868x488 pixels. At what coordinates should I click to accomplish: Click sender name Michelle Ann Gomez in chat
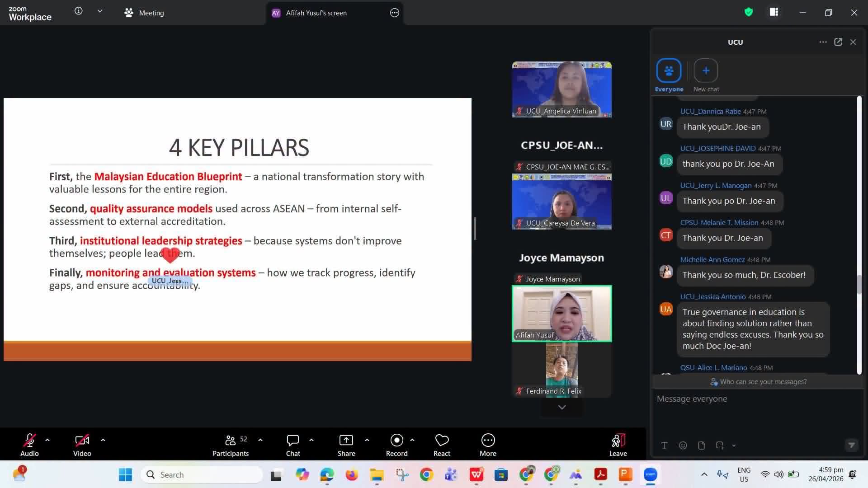point(712,260)
